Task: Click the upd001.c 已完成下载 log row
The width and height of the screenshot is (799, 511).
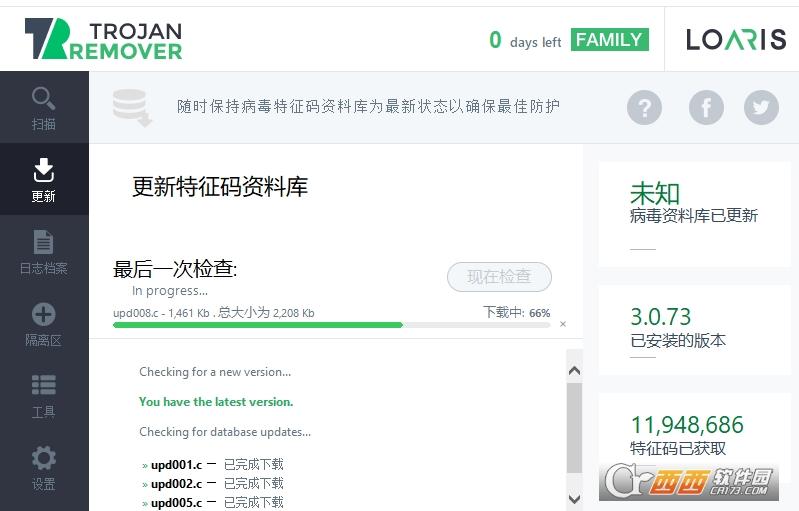Action: 212,465
